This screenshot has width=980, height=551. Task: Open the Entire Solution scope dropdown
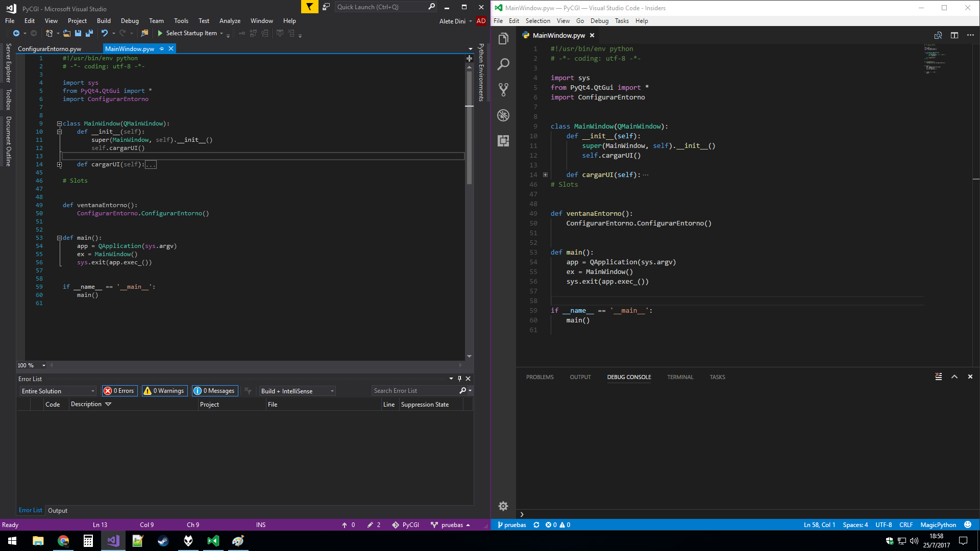(x=58, y=391)
